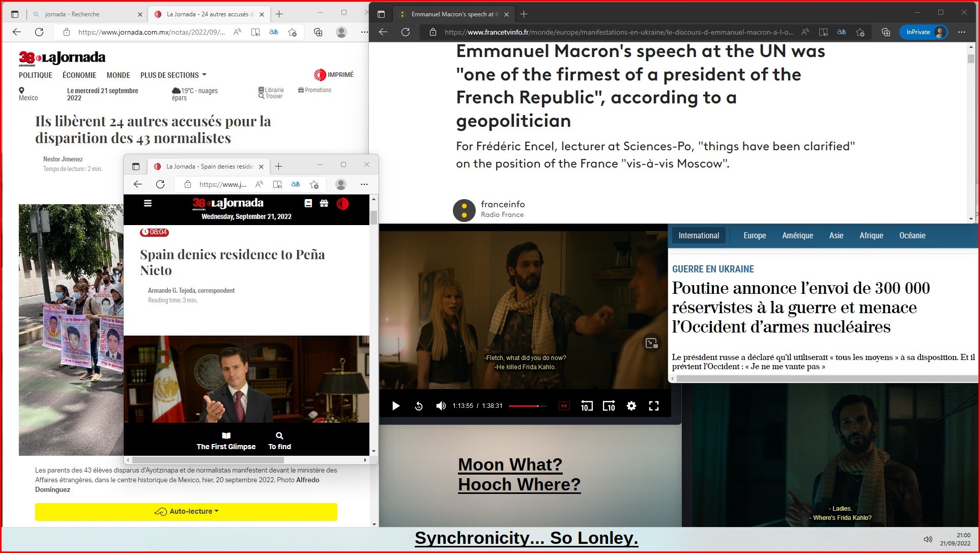Play the video
Image resolution: width=980 pixels, height=553 pixels.
click(x=396, y=406)
